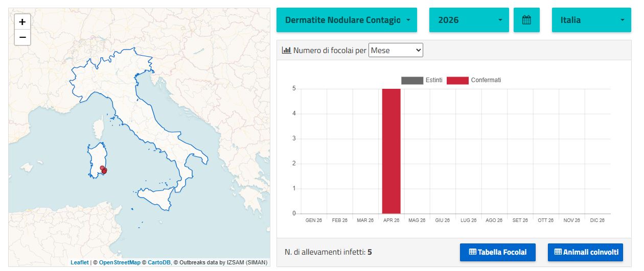
Task: Expand the Italia region dropdown
Action: (591, 20)
